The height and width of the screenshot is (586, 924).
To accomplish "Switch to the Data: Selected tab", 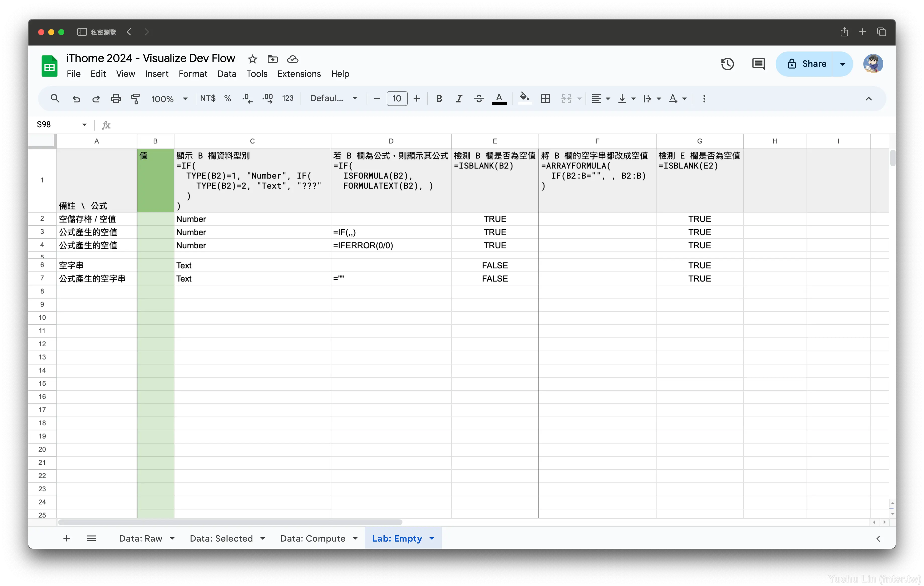I will [x=221, y=538].
